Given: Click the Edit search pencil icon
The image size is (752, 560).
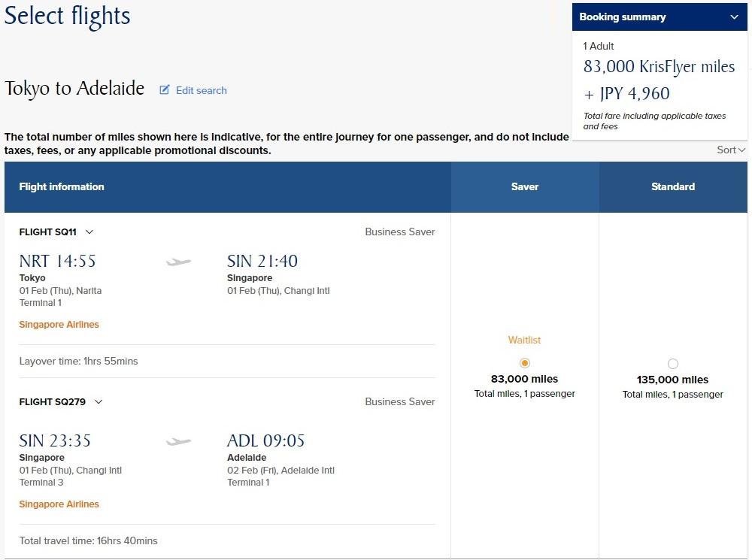Looking at the screenshot, I should pos(165,89).
